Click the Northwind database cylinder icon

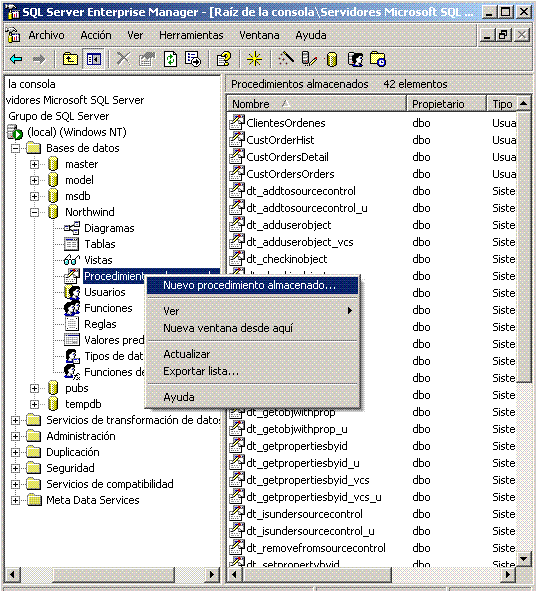point(53,212)
